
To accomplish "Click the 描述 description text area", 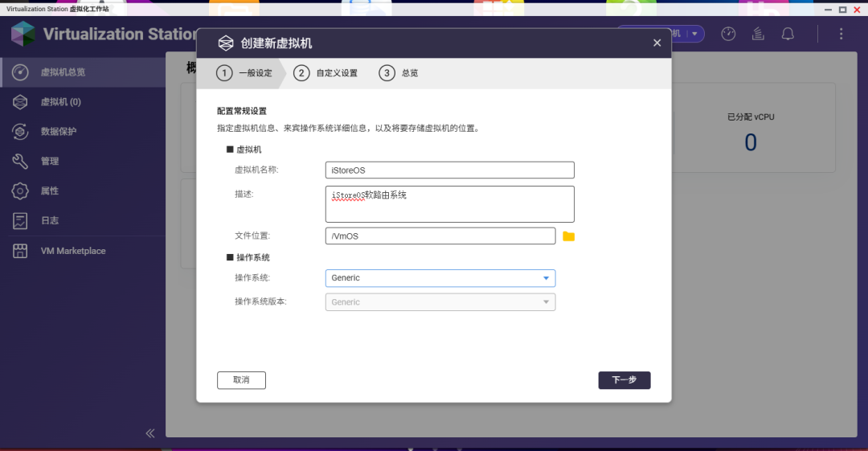I will tap(449, 204).
